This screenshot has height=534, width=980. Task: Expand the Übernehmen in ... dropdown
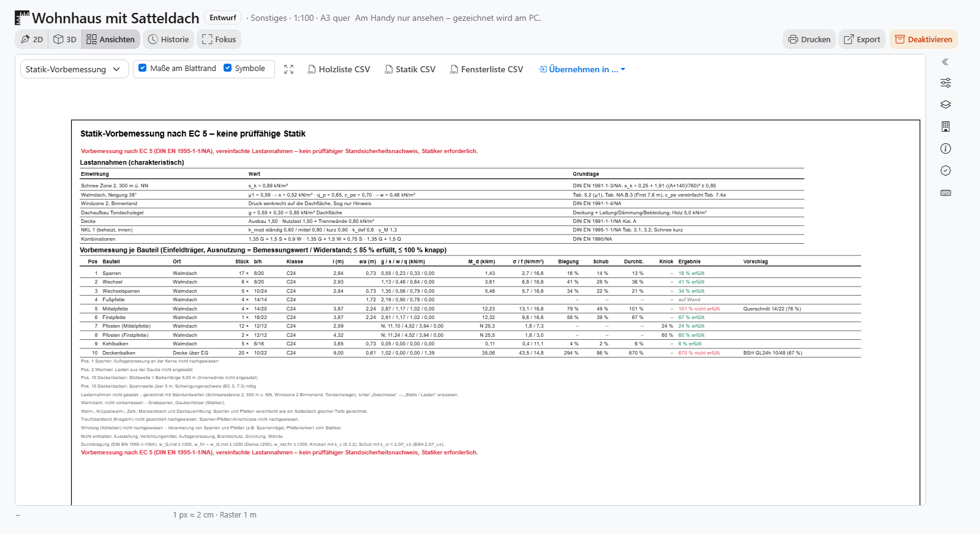pyautogui.click(x=582, y=69)
